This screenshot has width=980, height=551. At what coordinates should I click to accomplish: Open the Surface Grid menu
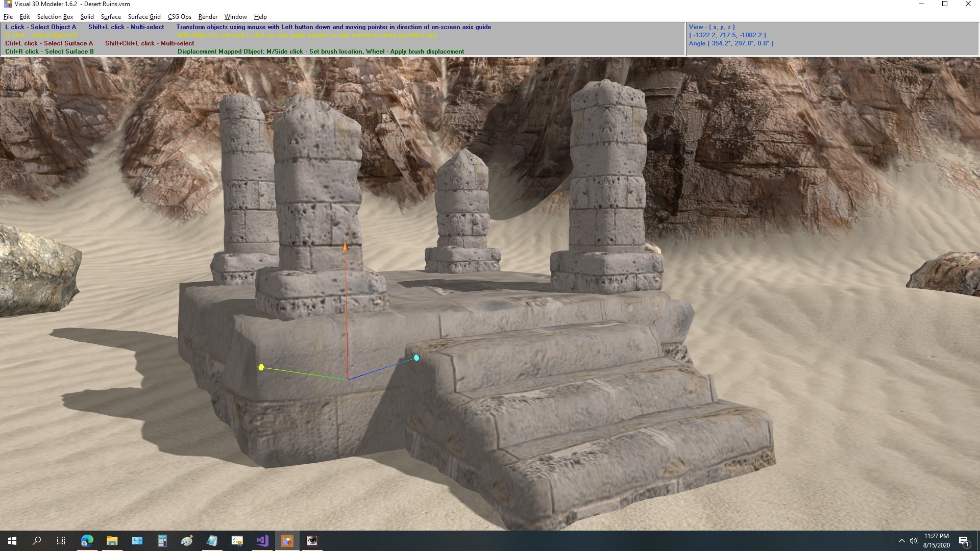coord(144,16)
